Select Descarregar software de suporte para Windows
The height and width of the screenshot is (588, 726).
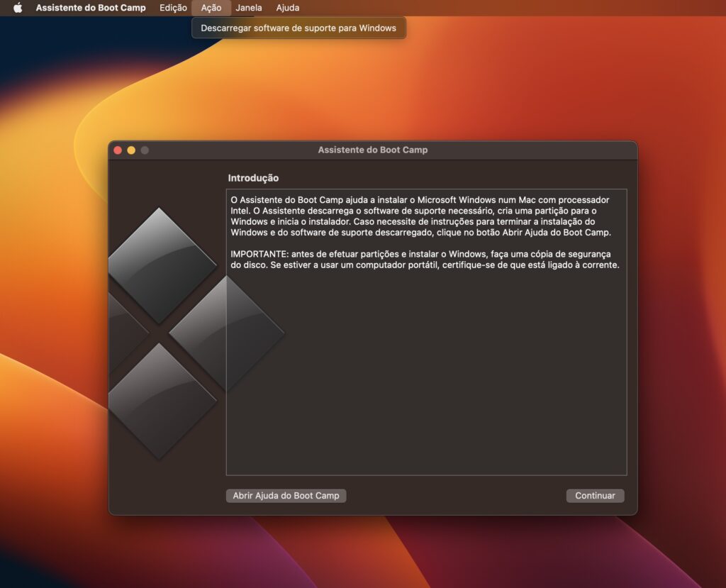(298, 28)
